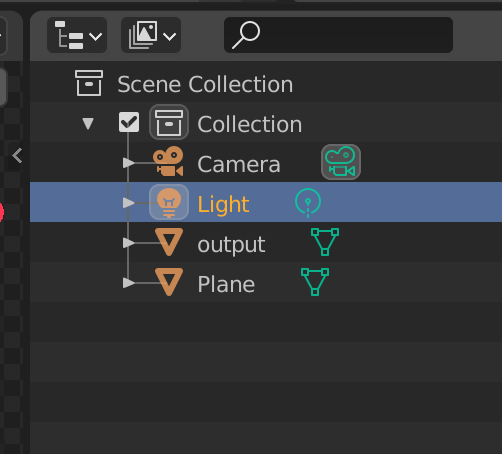Click the orange mesh icon beside output
502x454 pixels.
point(169,242)
